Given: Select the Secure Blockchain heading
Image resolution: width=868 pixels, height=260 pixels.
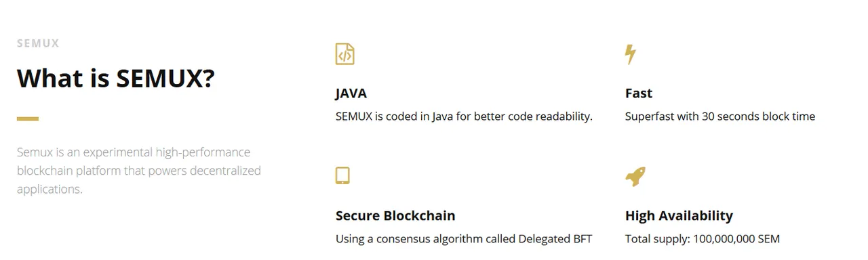Looking at the screenshot, I should (395, 216).
